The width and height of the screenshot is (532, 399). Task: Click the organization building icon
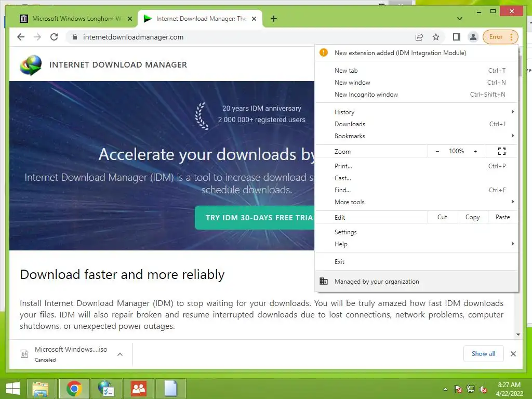click(x=324, y=281)
